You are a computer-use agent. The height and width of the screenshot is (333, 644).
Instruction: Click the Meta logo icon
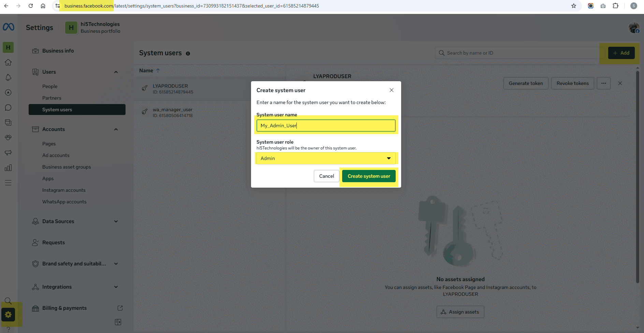[x=8, y=27]
